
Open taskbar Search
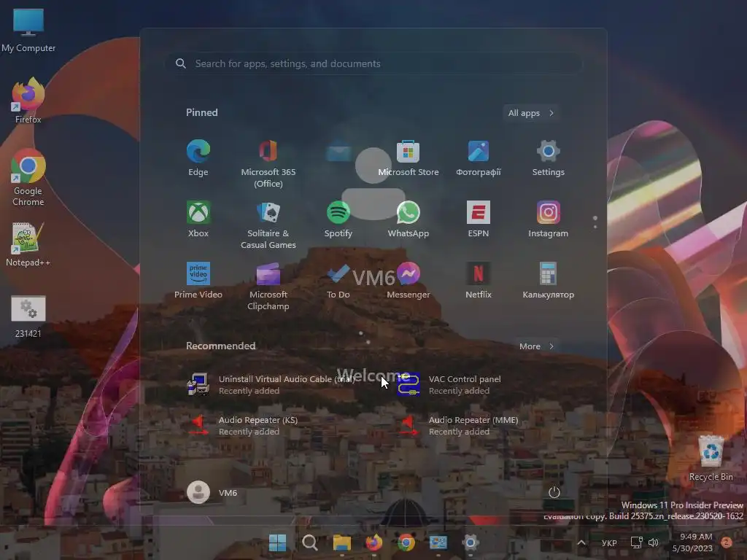click(x=309, y=542)
